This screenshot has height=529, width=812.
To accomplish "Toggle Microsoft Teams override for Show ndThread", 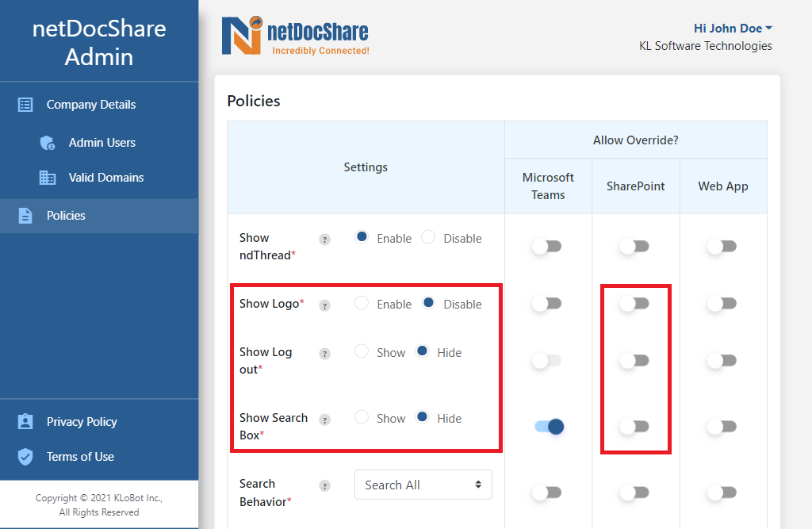I will click(547, 246).
